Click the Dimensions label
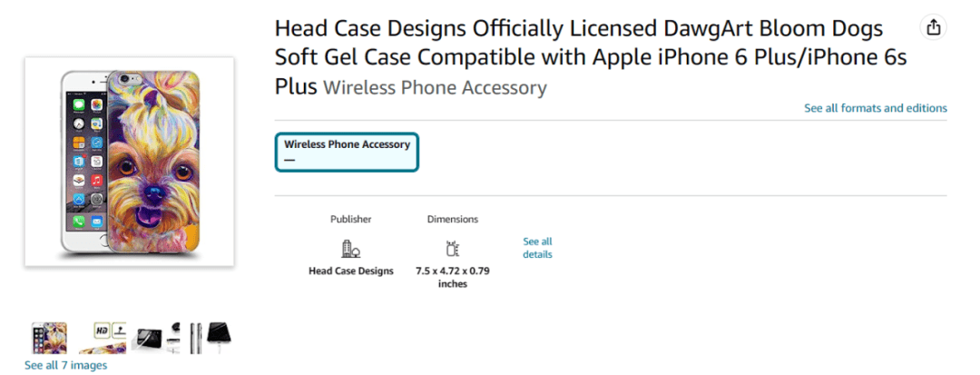This screenshot has width=980, height=375. tap(453, 219)
